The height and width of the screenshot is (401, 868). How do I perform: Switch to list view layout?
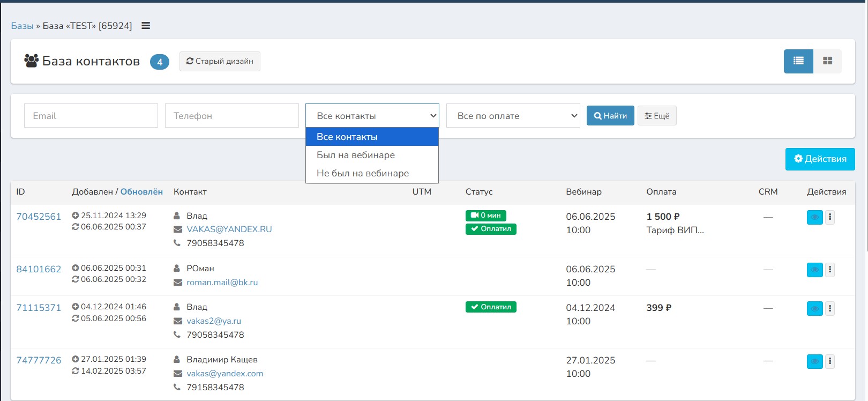[x=798, y=61]
